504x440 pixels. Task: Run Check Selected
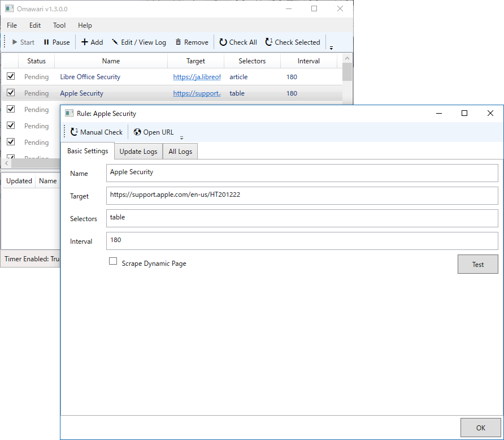(x=293, y=42)
